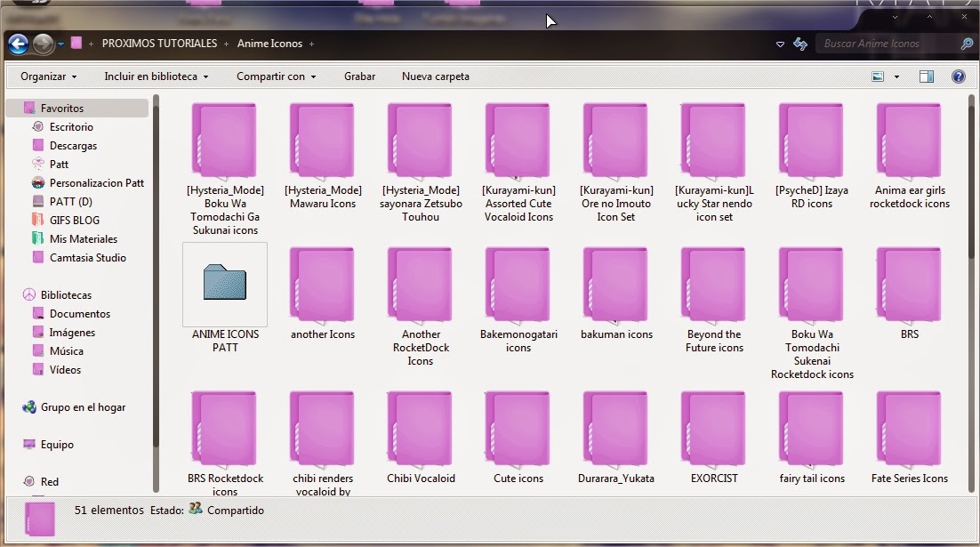Open Incluir en biblioteca menu

click(156, 76)
